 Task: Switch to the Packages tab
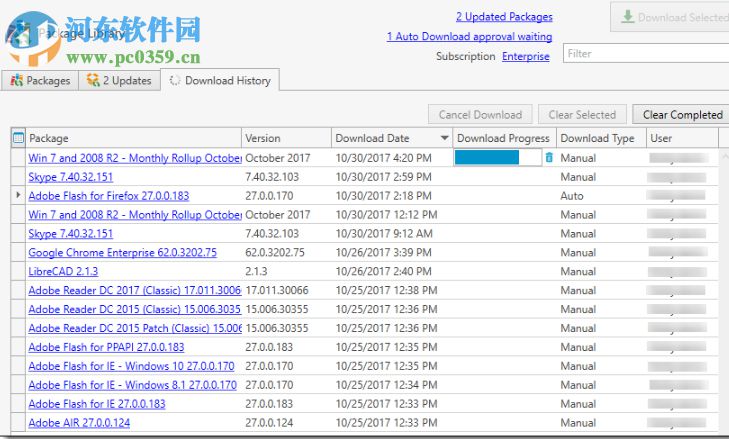[x=40, y=80]
